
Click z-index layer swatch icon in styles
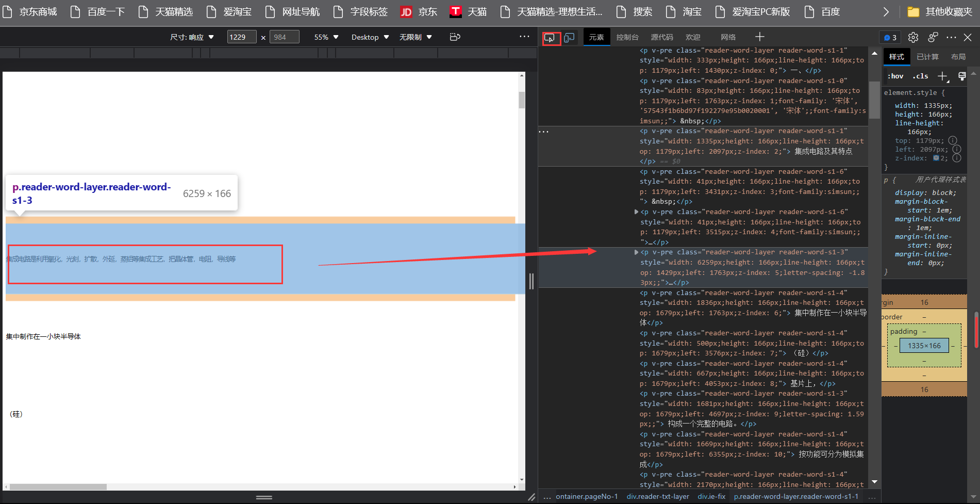point(936,158)
